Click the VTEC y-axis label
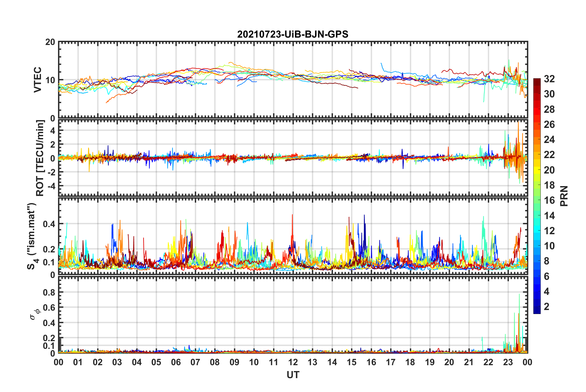The width and height of the screenshot is (586, 392). coord(38,80)
